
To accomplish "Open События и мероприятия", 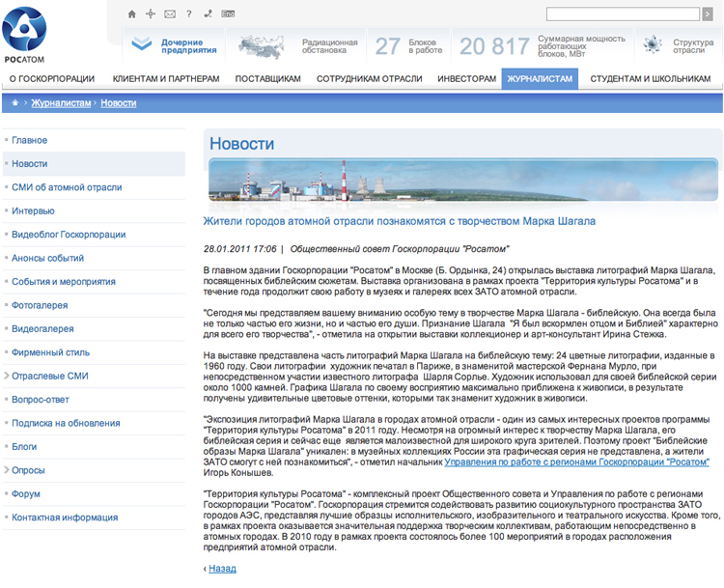I will click(x=64, y=281).
